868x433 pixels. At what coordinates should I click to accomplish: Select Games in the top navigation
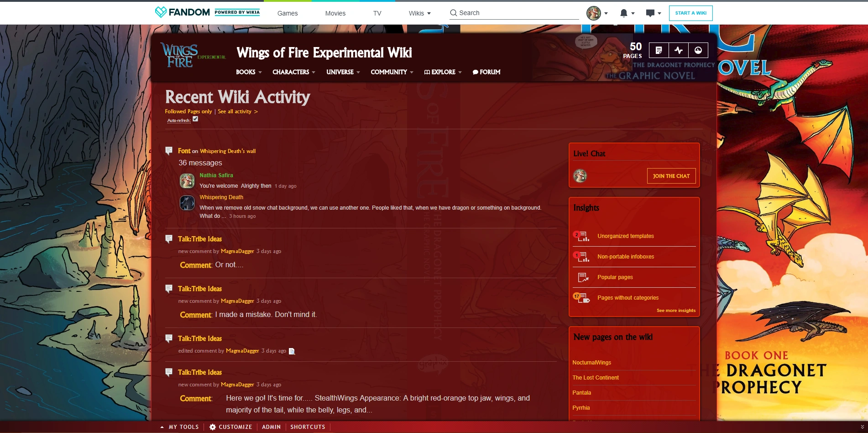[288, 13]
